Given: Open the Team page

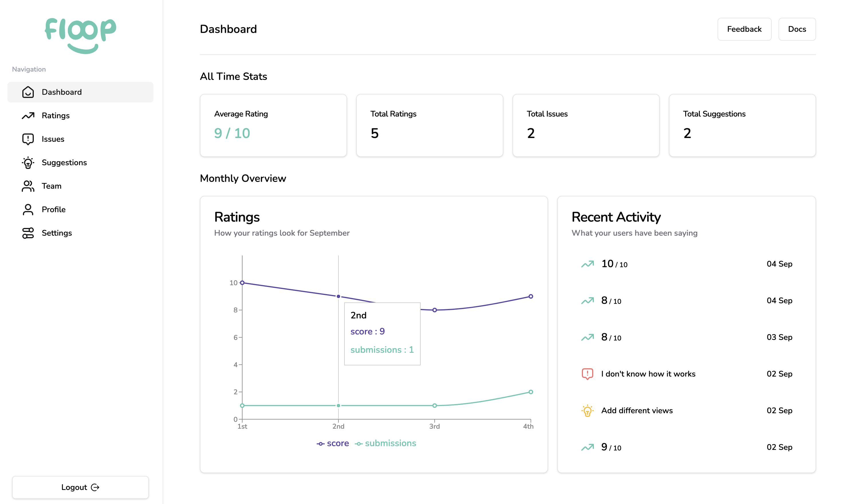Looking at the screenshot, I should pos(80,186).
